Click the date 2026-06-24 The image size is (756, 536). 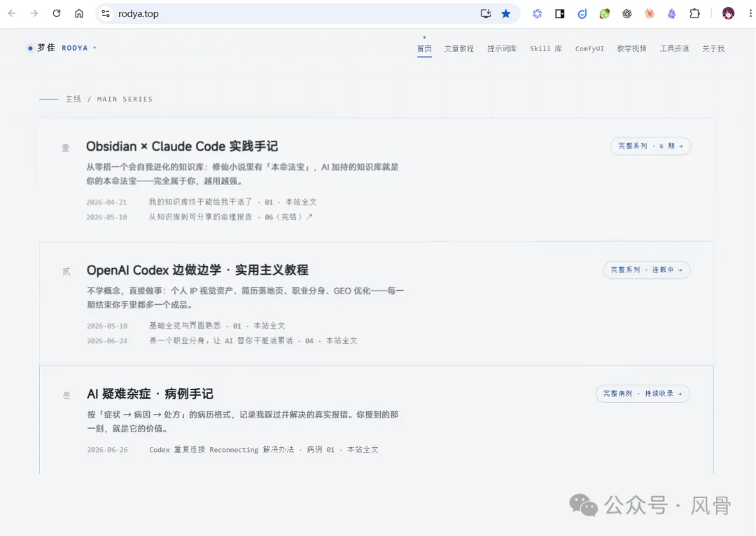pyautogui.click(x=107, y=341)
